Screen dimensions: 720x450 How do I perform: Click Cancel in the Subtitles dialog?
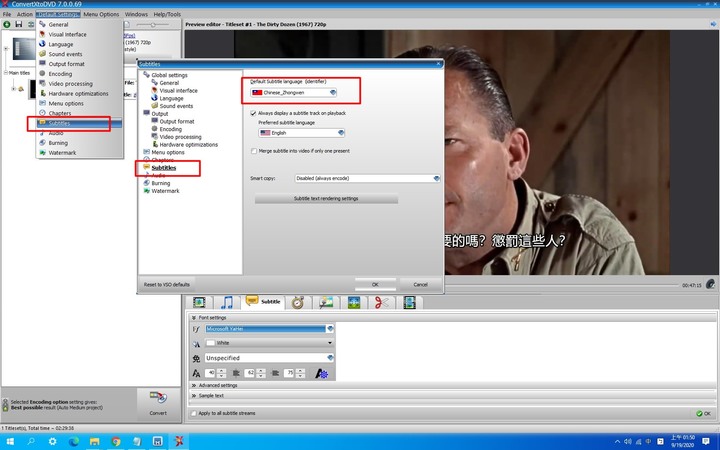tap(420, 285)
